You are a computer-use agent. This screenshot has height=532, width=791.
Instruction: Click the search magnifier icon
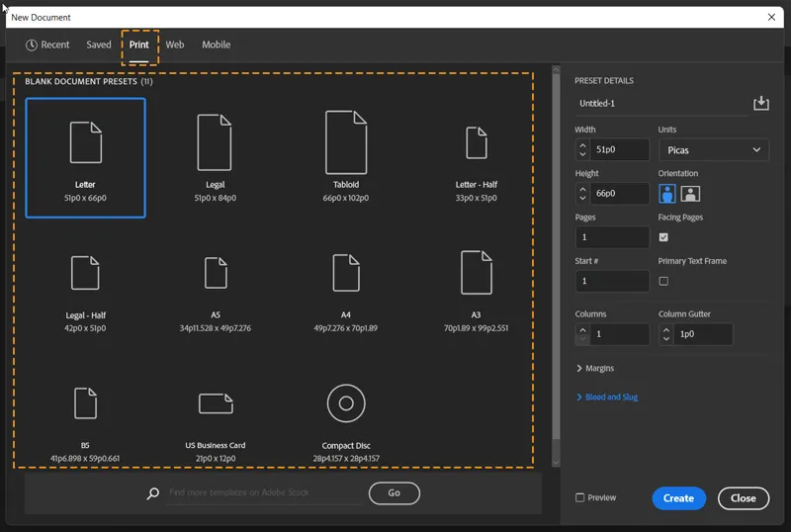[153, 493]
